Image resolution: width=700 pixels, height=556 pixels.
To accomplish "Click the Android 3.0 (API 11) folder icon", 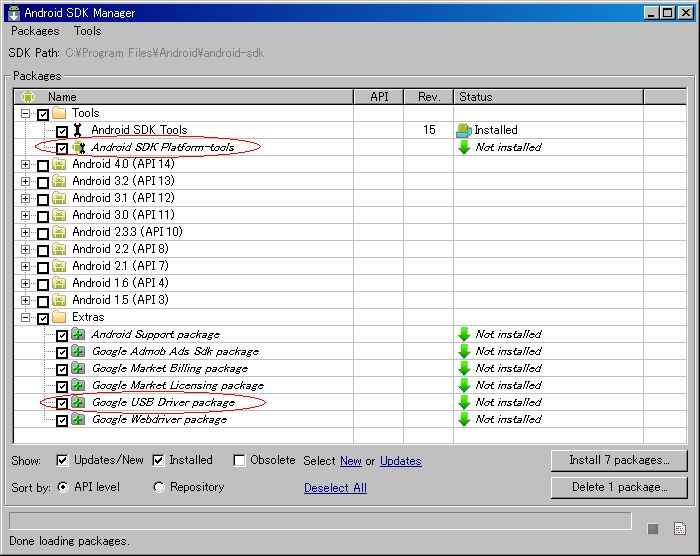I will [x=59, y=215].
